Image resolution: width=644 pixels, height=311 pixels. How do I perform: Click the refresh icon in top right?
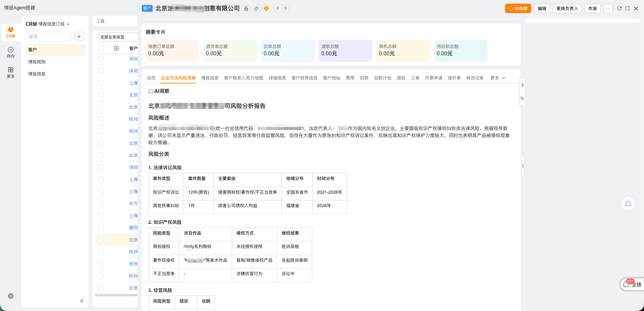click(x=619, y=8)
